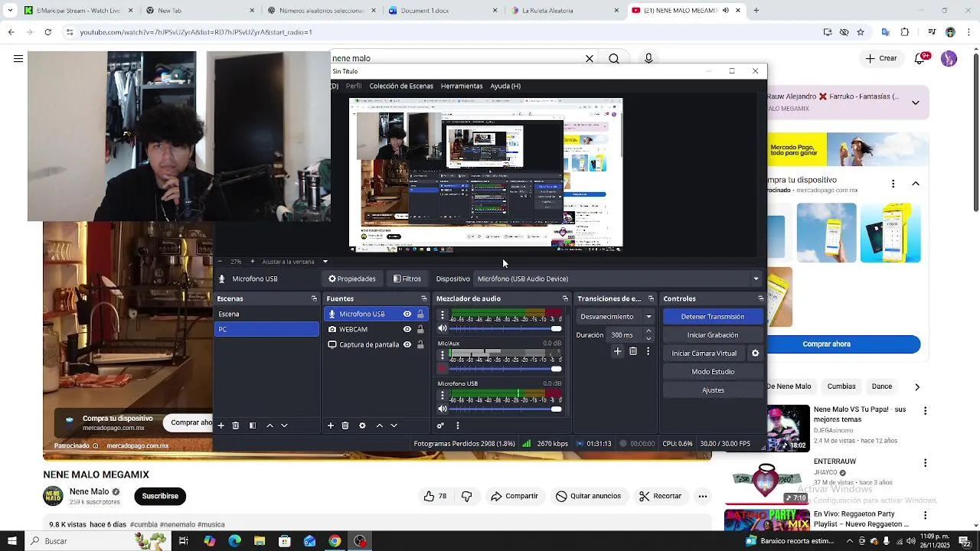
Task: Toggle visibility eye of Microfono USB source
Action: [x=407, y=314]
